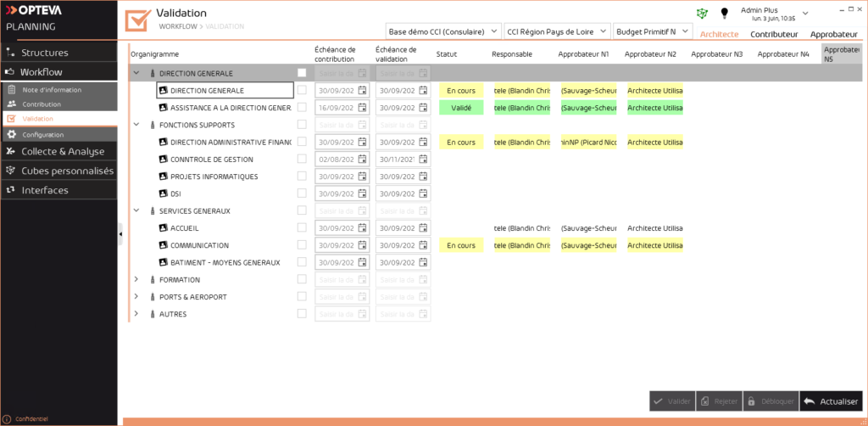The width and height of the screenshot is (868, 426).
Task: Click the Configuration gear icon in sidebar
Action: click(x=11, y=135)
